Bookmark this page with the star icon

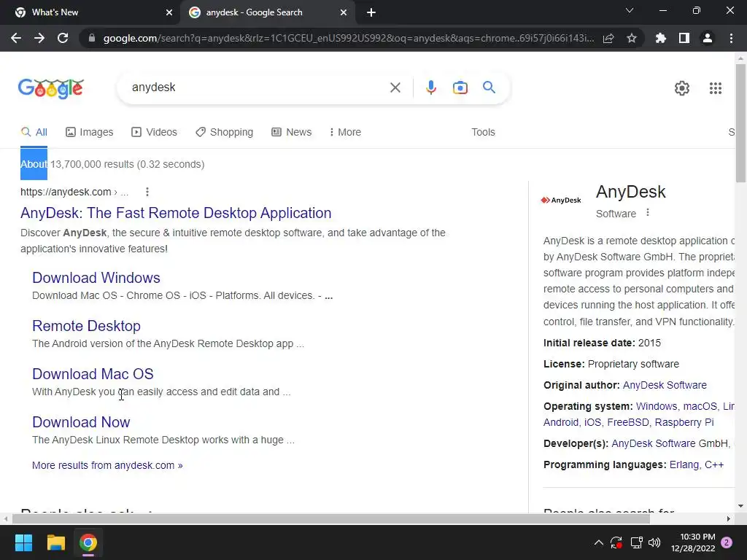click(x=632, y=38)
